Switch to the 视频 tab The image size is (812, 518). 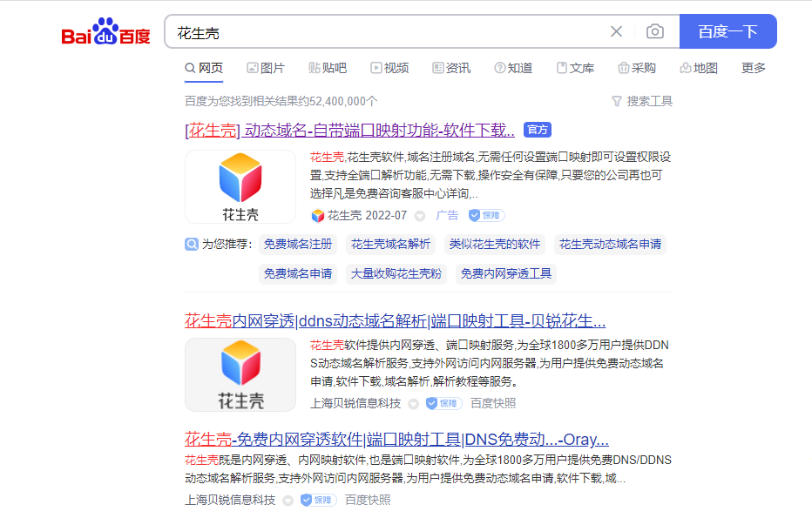click(389, 68)
